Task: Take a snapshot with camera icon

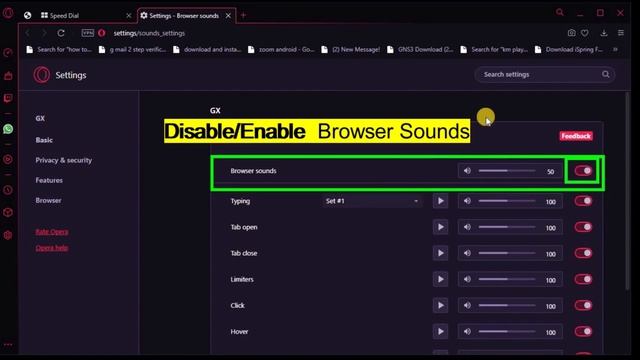Action: pos(571,33)
